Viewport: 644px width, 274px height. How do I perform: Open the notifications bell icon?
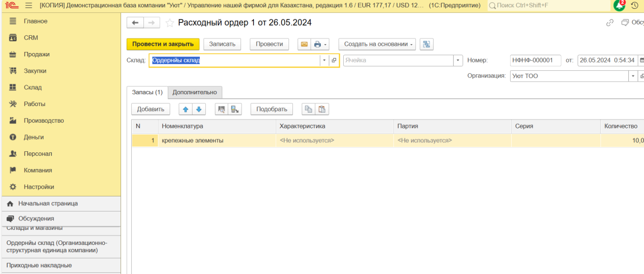[x=619, y=6]
